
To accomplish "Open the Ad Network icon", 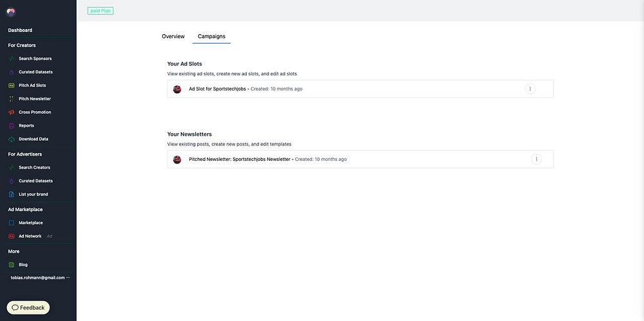I will [12, 237].
